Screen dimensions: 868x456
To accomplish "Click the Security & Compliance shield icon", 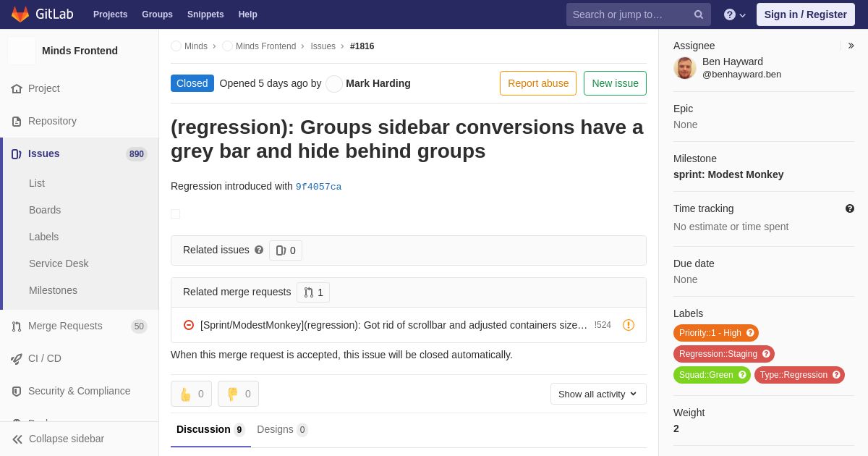I will pyautogui.click(x=17, y=391).
